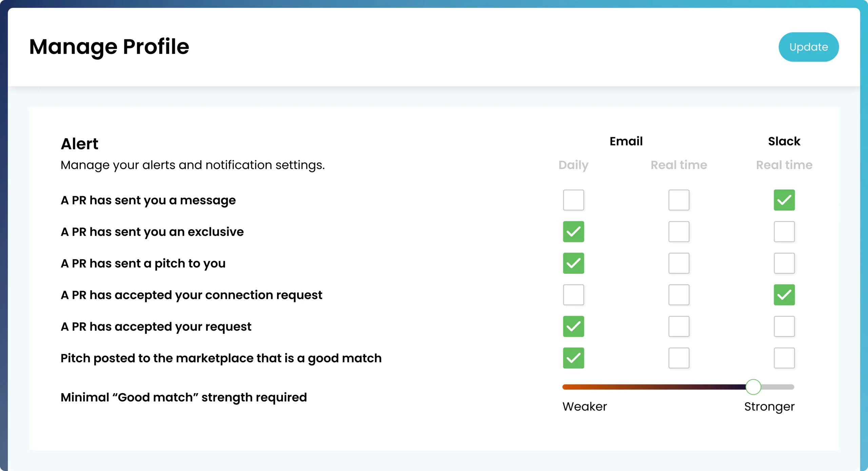Disable Slack alert for accepted connection request
The height and width of the screenshot is (471, 868).
(x=784, y=295)
